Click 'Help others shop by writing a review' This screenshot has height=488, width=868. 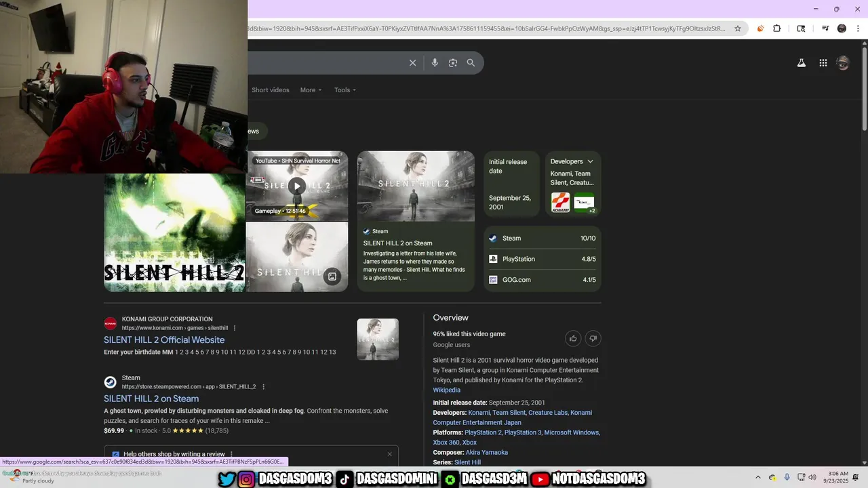[x=174, y=454]
